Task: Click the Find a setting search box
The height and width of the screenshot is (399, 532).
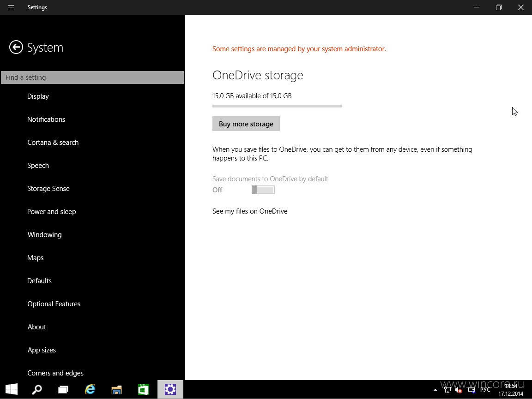Action: coord(92,77)
